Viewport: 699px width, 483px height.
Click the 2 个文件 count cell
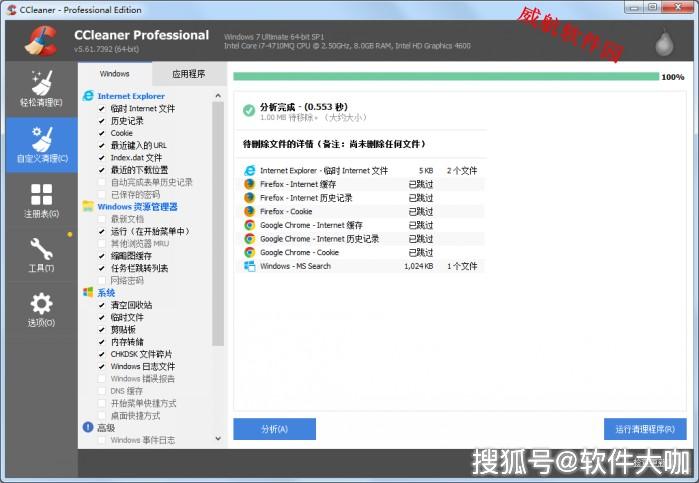[x=462, y=170]
